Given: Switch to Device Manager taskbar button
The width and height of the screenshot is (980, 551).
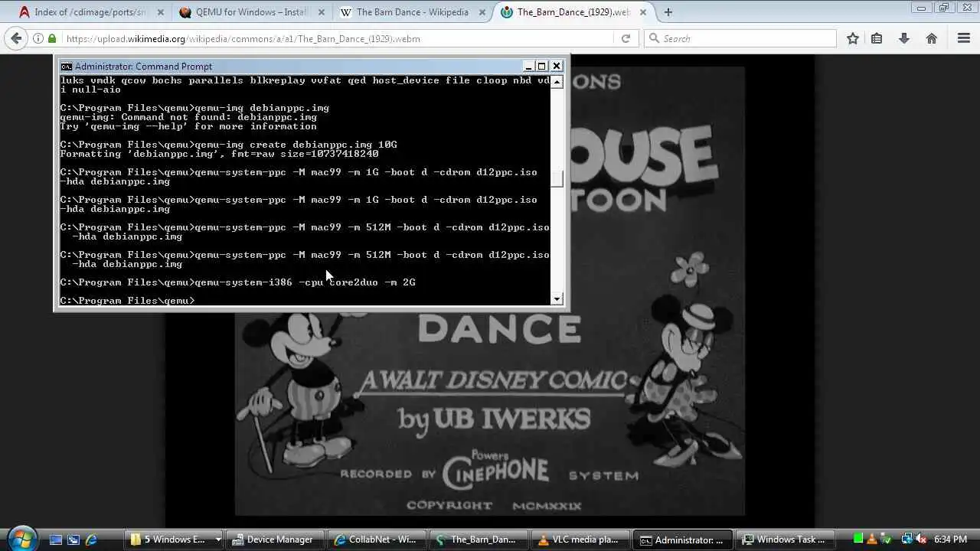Looking at the screenshot, I should (x=276, y=540).
